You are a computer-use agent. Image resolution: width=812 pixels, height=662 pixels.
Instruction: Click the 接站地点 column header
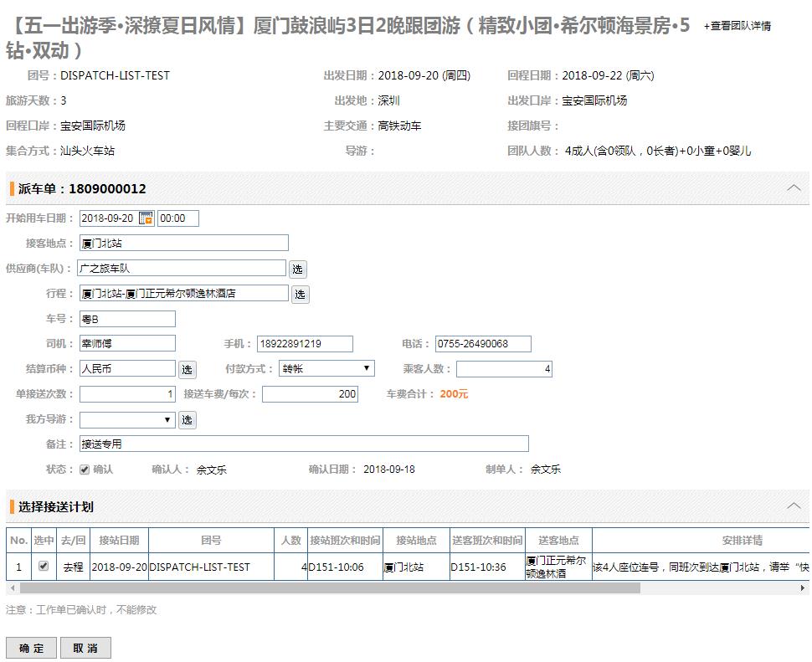416,541
